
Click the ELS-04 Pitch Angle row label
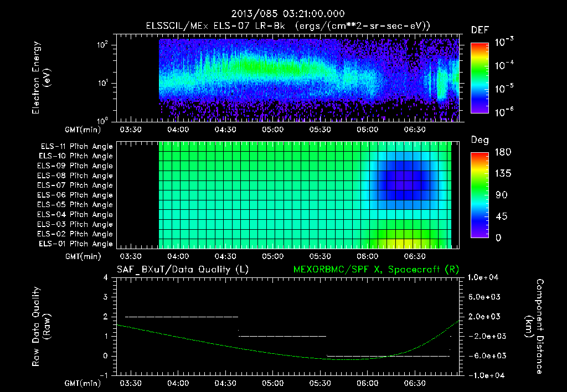75,214
